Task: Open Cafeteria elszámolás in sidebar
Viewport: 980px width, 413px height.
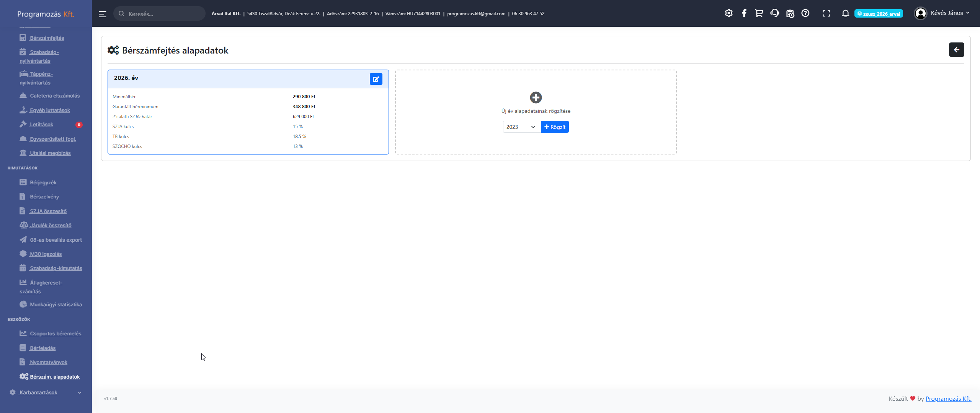Action: pyautogui.click(x=50, y=96)
